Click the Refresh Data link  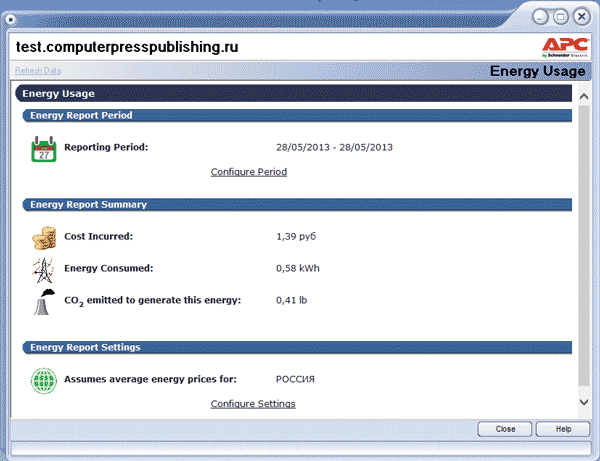click(38, 71)
